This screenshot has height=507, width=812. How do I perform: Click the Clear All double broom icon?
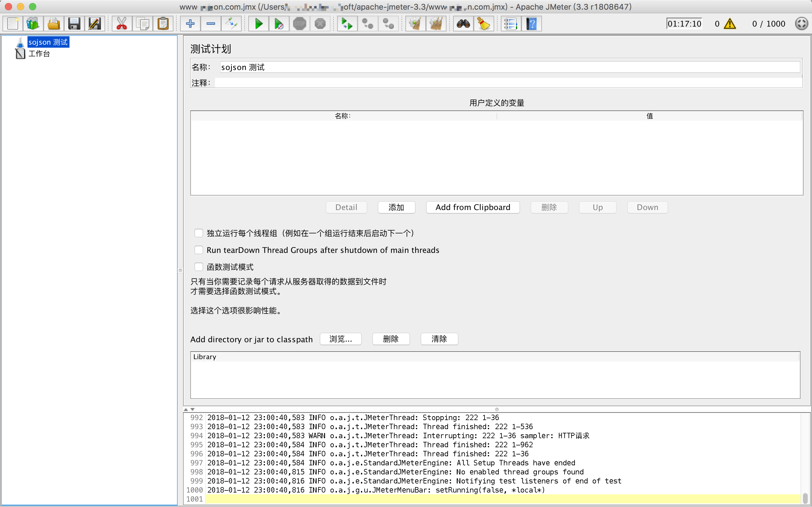coord(436,24)
